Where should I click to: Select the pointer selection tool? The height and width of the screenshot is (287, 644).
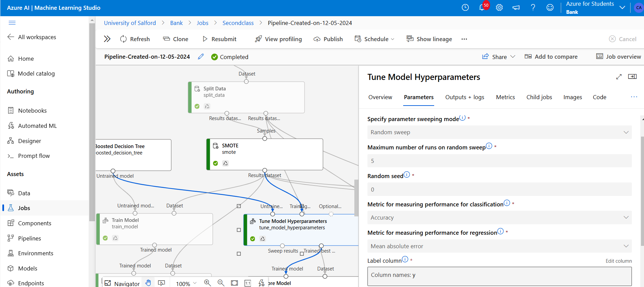[162, 283]
